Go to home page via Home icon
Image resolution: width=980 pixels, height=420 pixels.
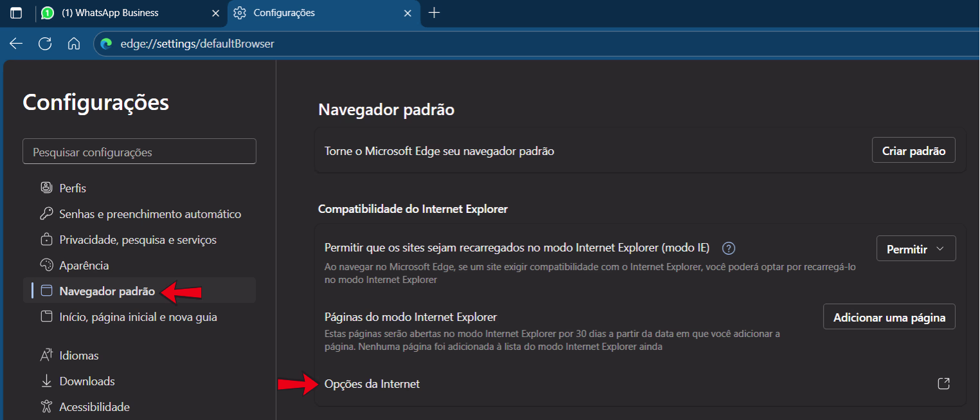[x=74, y=44]
